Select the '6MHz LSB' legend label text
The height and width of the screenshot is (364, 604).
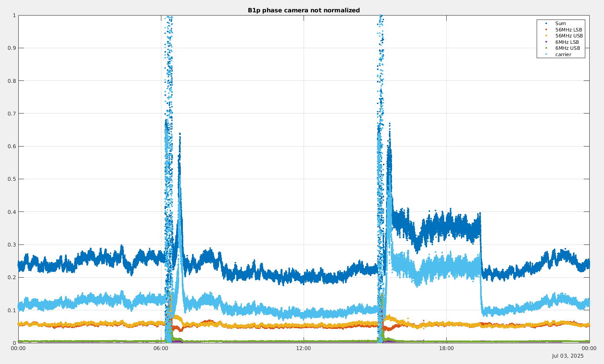click(567, 42)
